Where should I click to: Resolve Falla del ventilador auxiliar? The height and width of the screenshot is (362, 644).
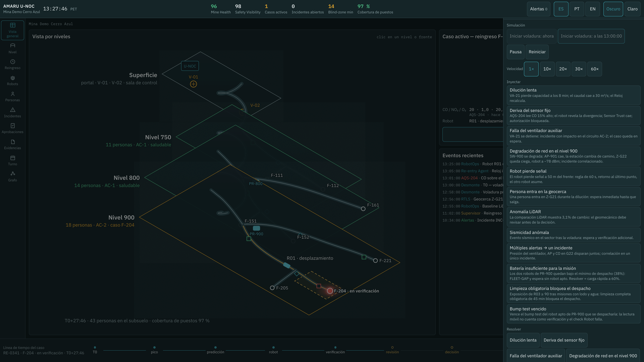click(x=536, y=356)
